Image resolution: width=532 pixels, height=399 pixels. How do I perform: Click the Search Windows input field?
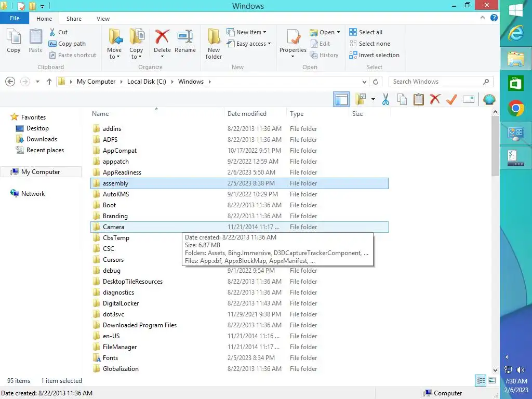click(441, 82)
